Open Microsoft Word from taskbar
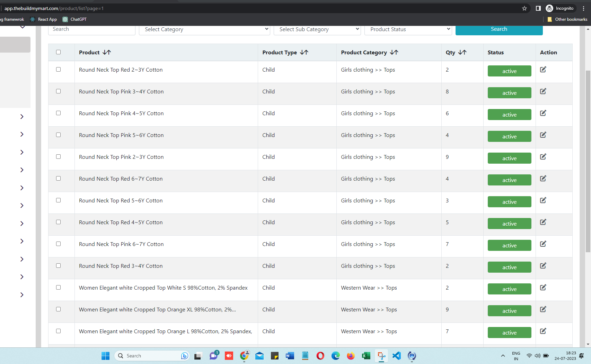Screen dimensions: 591x364 (x=290, y=356)
